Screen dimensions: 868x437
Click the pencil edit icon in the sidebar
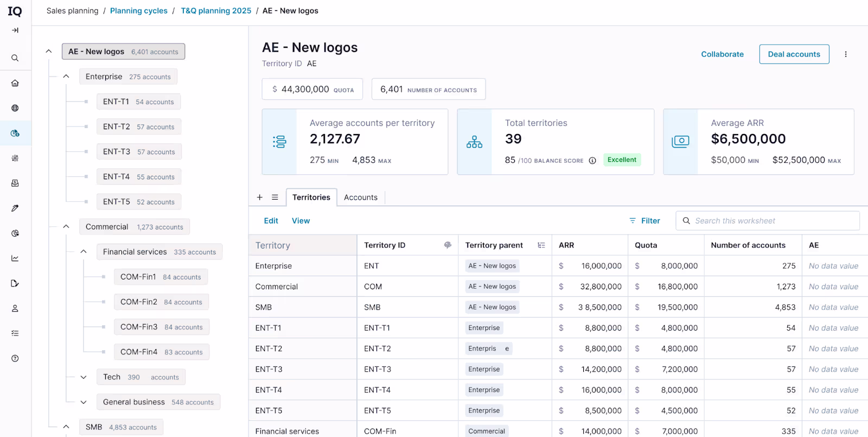(15, 208)
